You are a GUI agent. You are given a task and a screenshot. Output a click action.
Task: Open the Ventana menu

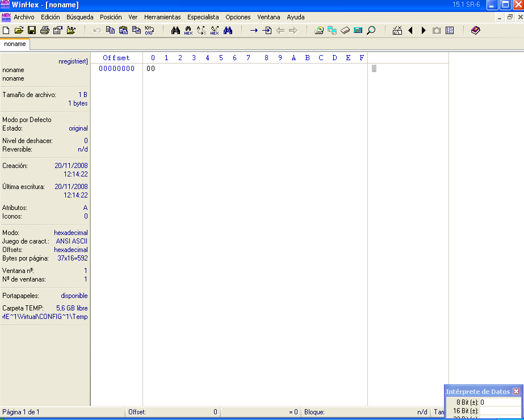tap(269, 17)
